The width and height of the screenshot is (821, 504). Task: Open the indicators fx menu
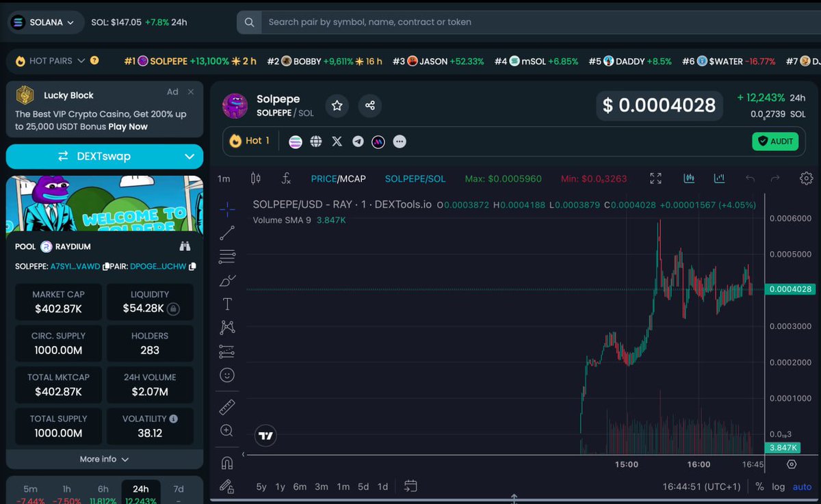[x=287, y=178]
